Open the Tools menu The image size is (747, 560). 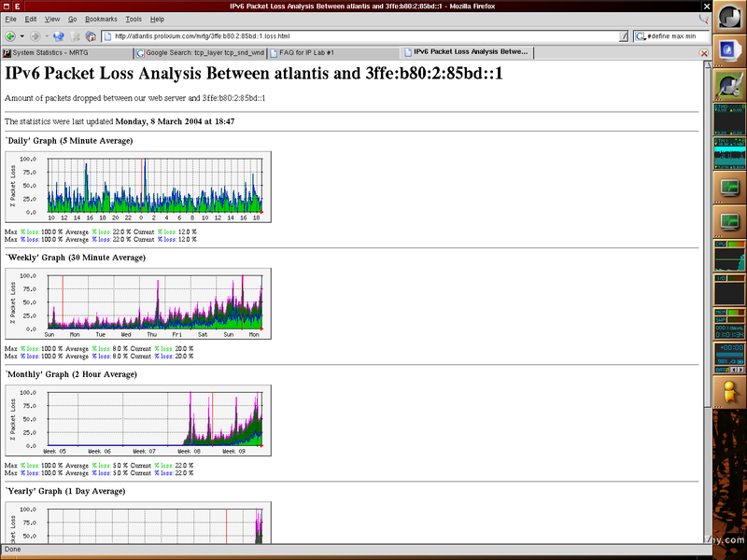click(134, 19)
